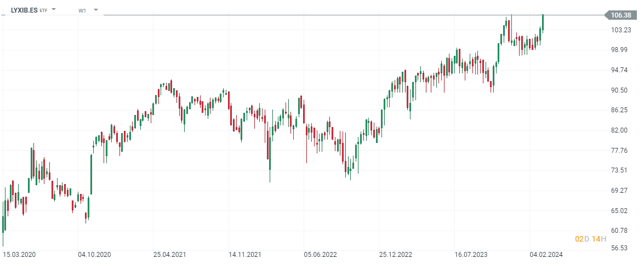Select the W1 interval label

[x=82, y=10]
